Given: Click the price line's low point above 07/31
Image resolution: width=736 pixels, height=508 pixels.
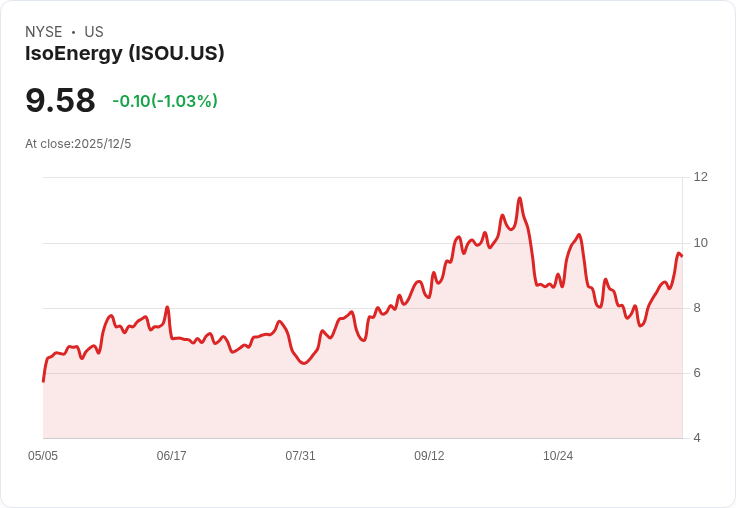Looking at the screenshot, I should click(304, 363).
